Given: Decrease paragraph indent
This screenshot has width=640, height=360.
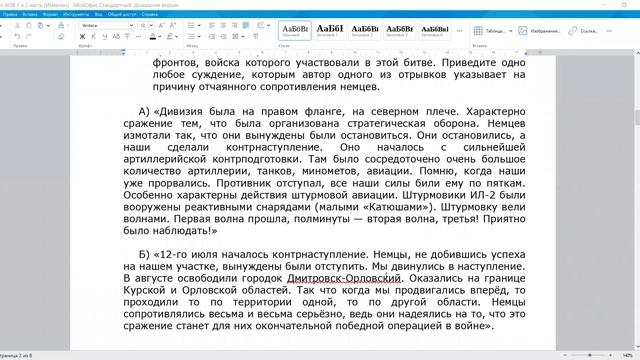Looking at the screenshot, I should [212, 36].
